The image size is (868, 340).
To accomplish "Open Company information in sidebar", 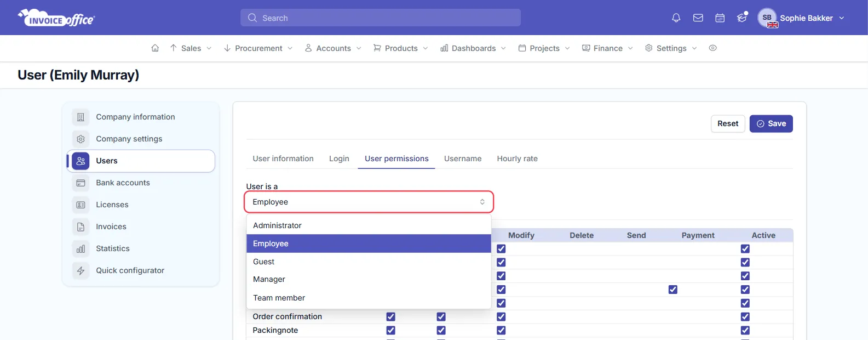I will point(141,117).
